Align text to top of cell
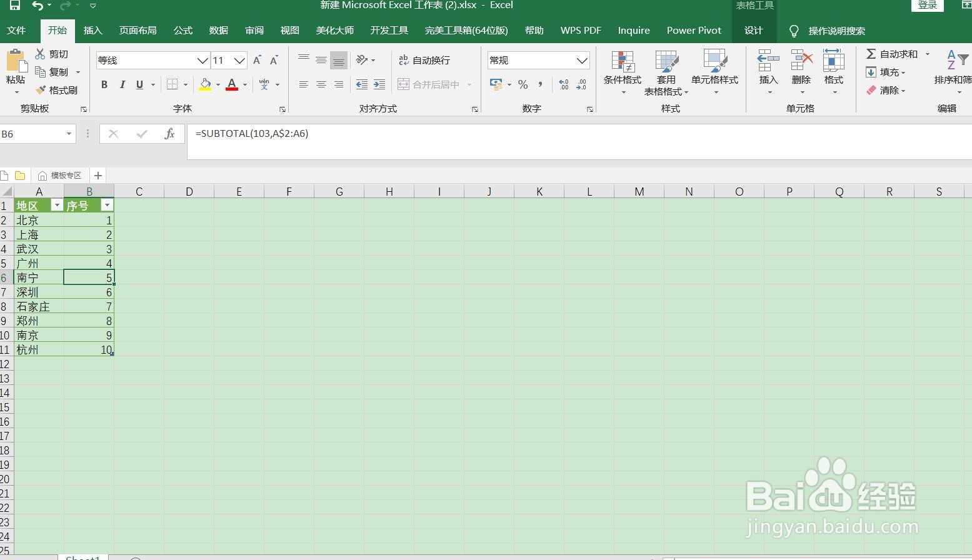 point(304,60)
